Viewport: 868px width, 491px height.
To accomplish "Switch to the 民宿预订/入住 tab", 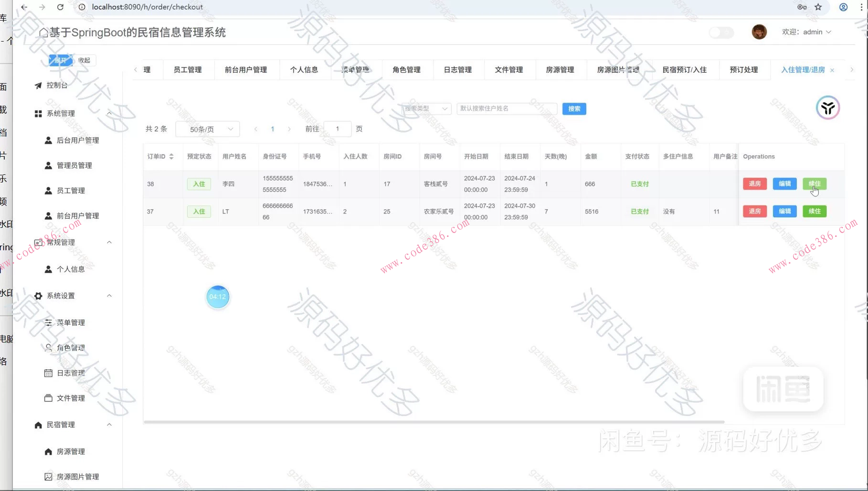I will coord(685,70).
